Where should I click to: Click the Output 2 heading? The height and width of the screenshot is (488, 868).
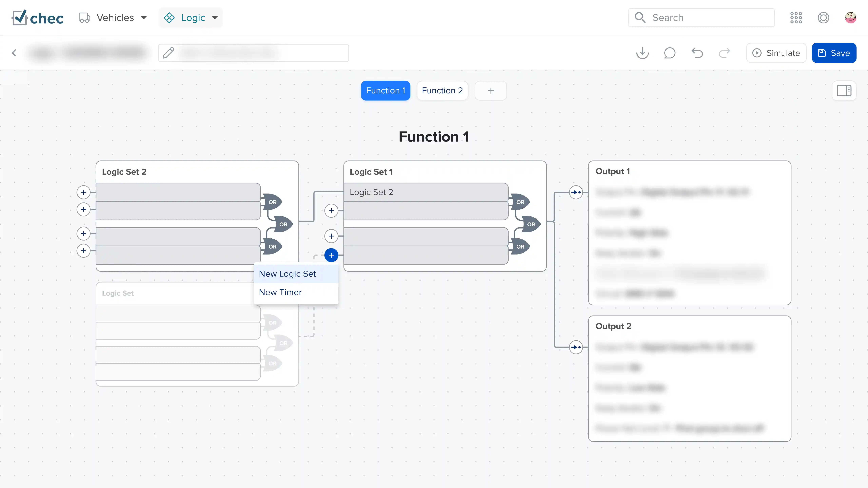click(613, 326)
